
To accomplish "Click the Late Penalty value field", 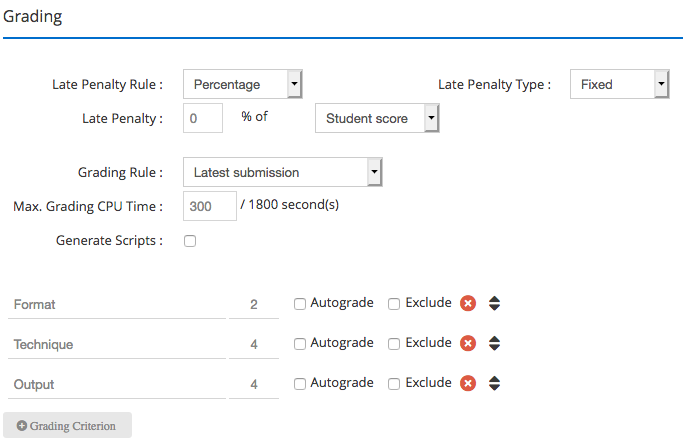I will point(203,118).
